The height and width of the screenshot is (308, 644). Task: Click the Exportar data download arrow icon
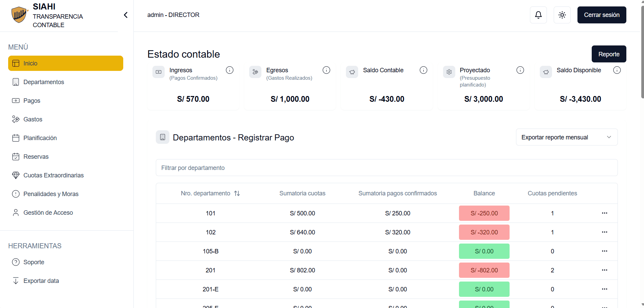16,281
